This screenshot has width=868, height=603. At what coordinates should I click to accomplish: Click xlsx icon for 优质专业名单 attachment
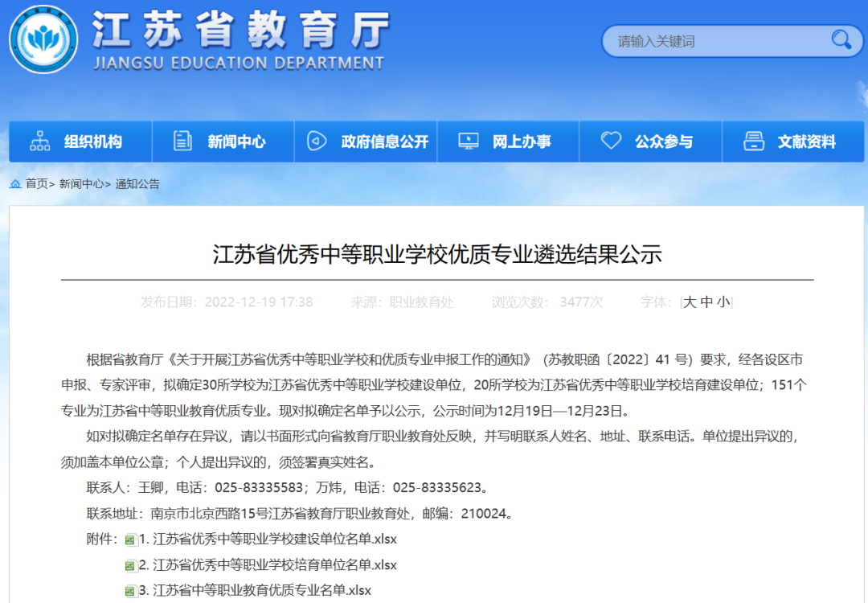131,592
